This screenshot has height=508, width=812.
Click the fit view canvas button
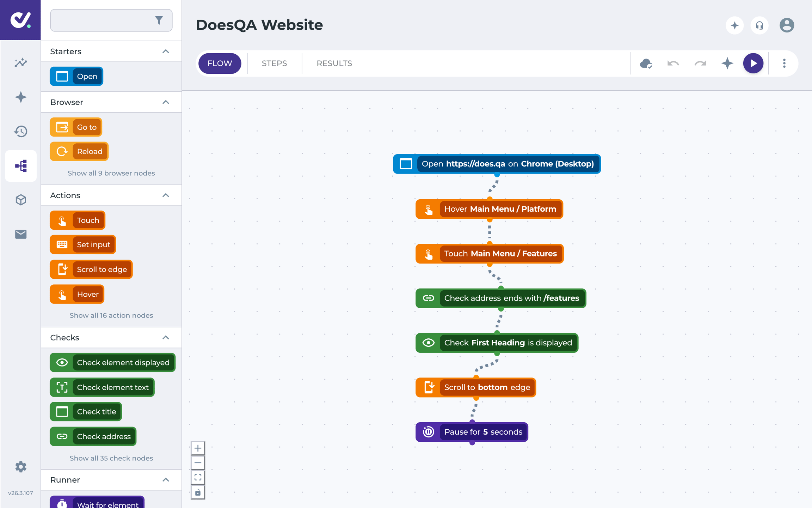(198, 477)
